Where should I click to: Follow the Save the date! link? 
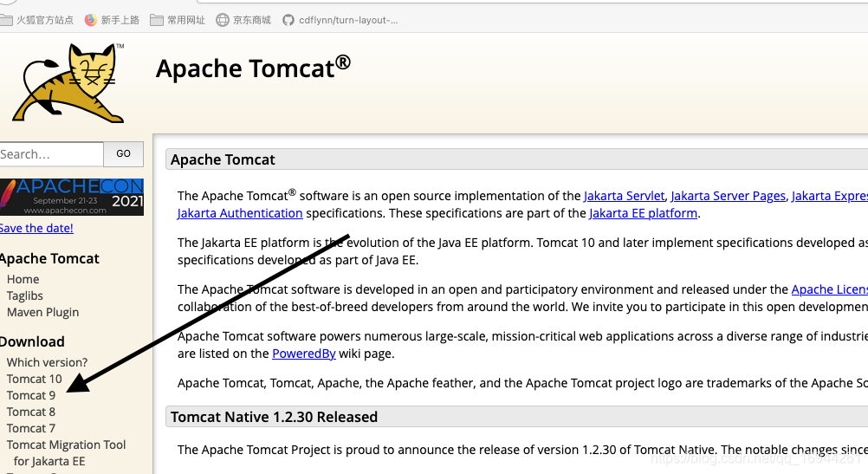click(x=36, y=228)
